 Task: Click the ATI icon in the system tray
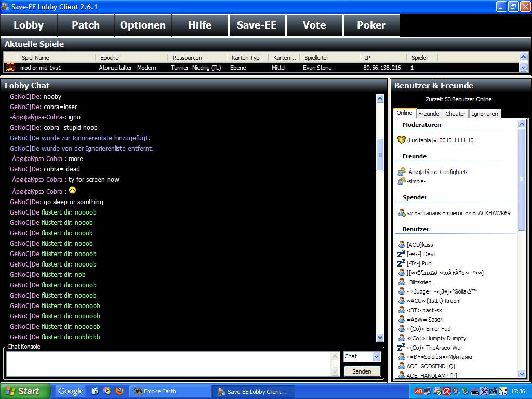418,391
